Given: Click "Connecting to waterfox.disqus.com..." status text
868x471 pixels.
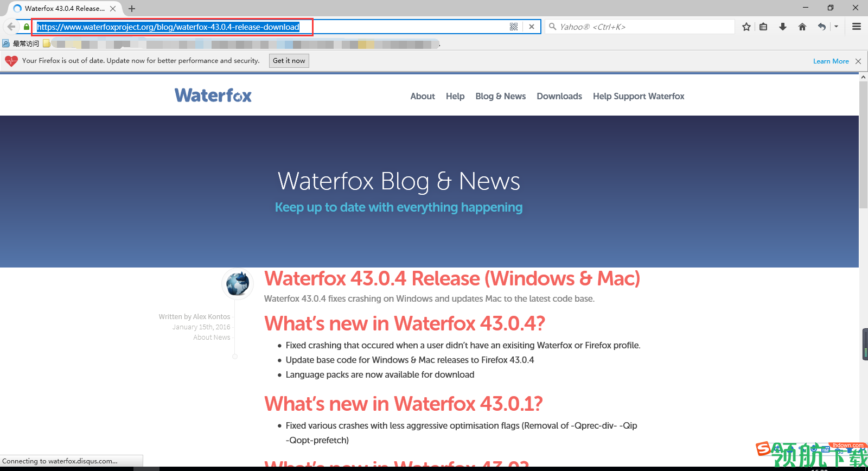Looking at the screenshot, I should coord(60,461).
